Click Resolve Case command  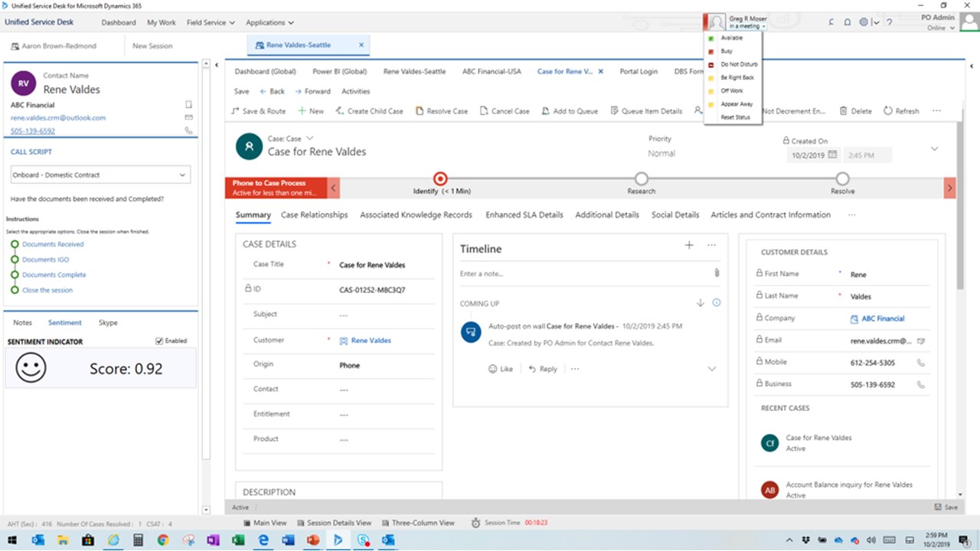pyautogui.click(x=442, y=111)
